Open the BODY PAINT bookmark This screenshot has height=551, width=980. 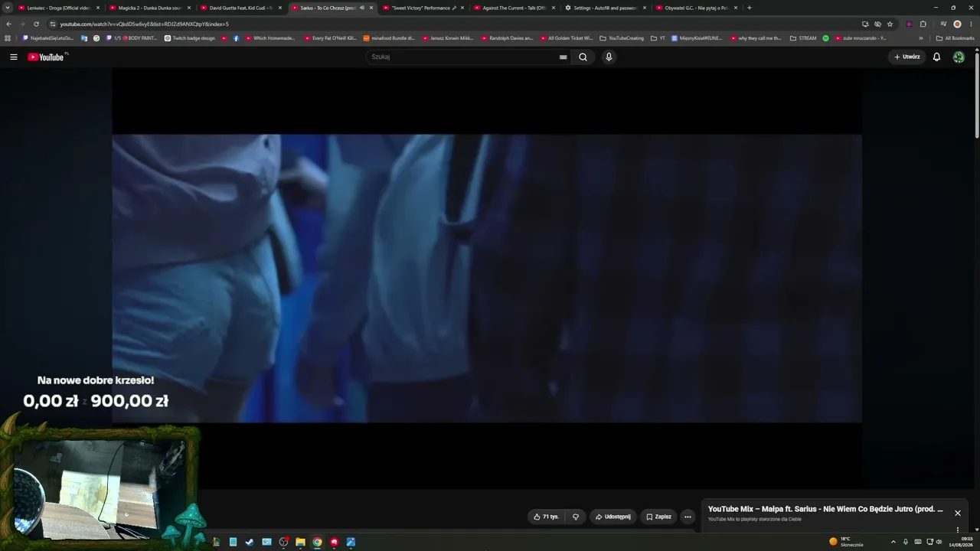click(x=132, y=38)
